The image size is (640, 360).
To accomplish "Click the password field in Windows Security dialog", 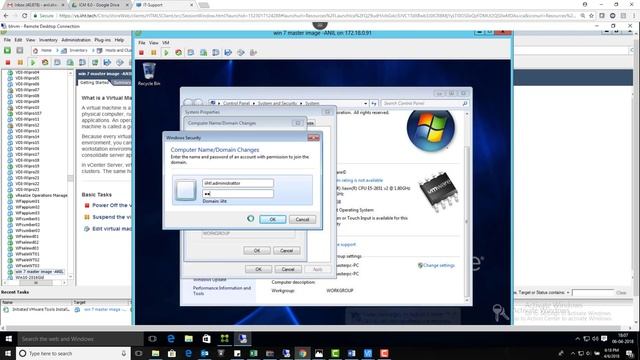I will click(238, 193).
